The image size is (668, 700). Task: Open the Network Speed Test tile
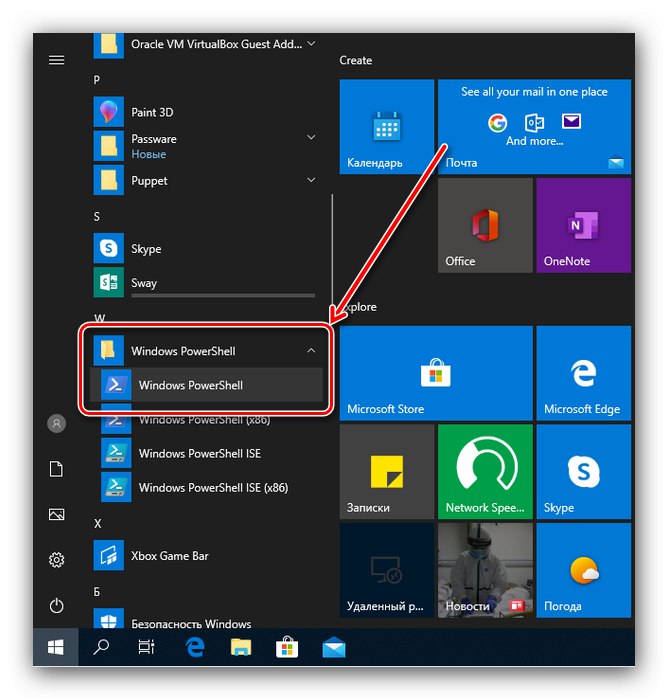[485, 472]
